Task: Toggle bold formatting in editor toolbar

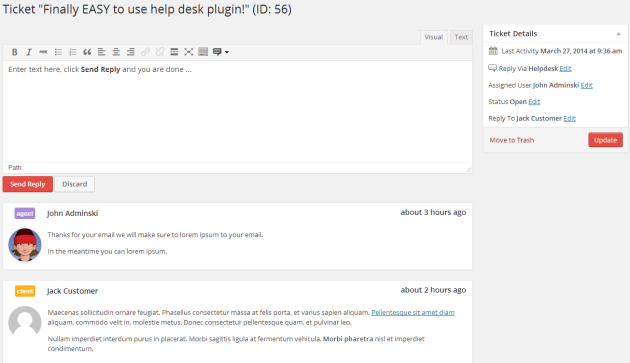Action: 14,52
